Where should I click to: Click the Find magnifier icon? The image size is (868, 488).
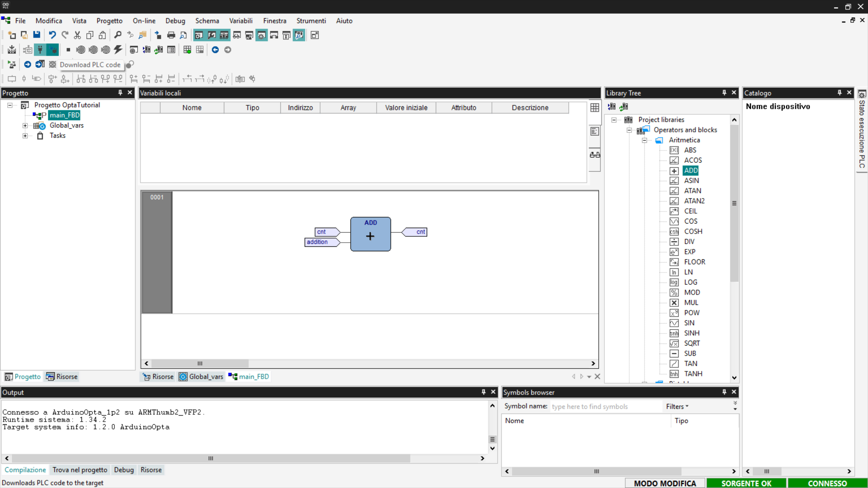pos(118,35)
